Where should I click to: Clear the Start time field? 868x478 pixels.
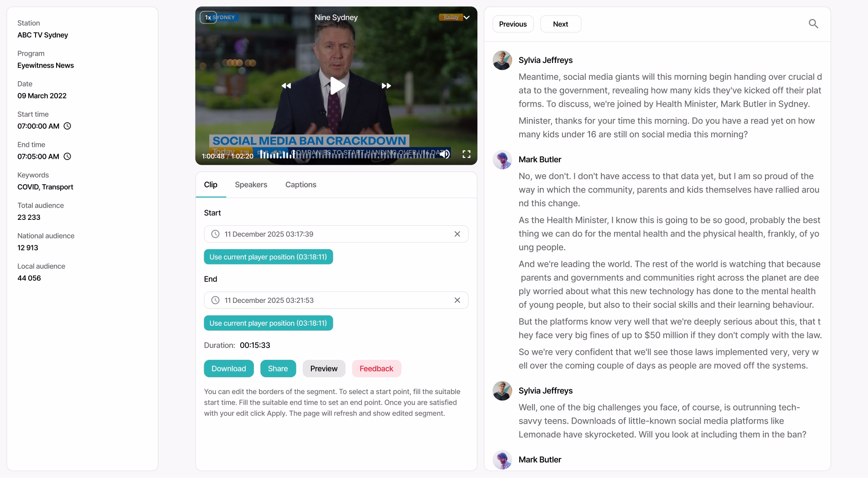[x=457, y=234]
